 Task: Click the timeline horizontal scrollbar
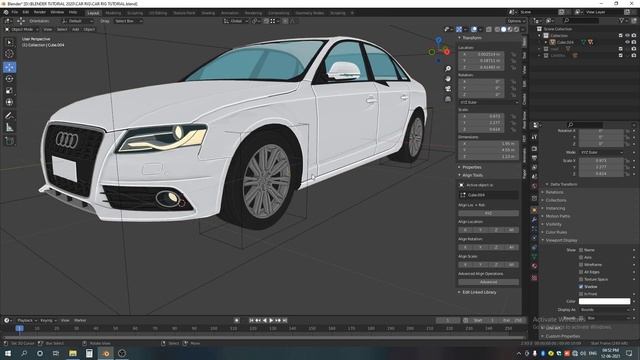point(264,338)
